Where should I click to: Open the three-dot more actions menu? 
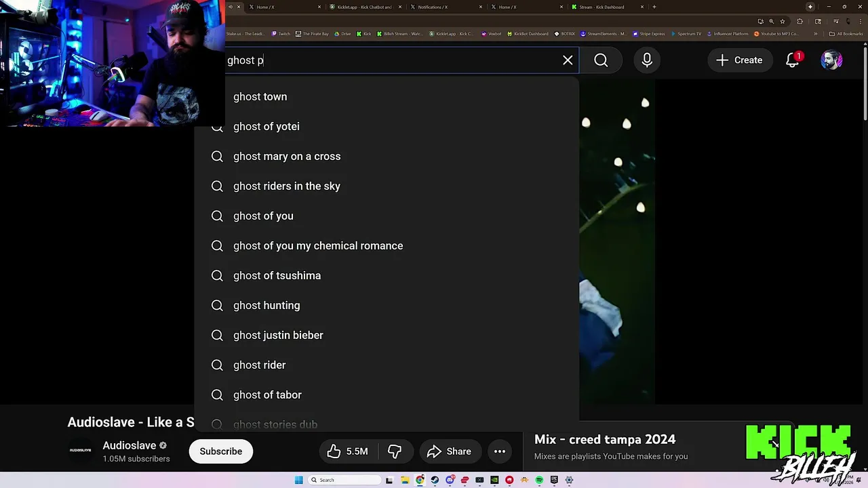(x=500, y=451)
